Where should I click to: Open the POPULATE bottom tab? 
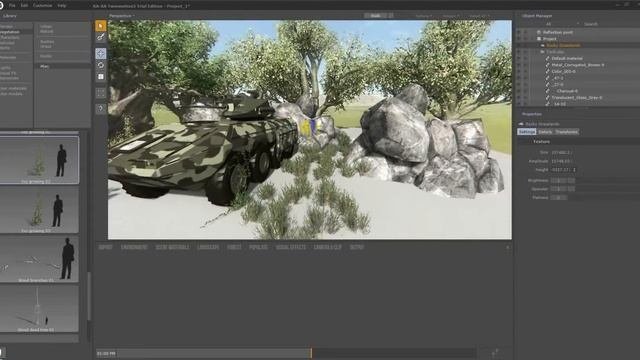tap(258, 247)
